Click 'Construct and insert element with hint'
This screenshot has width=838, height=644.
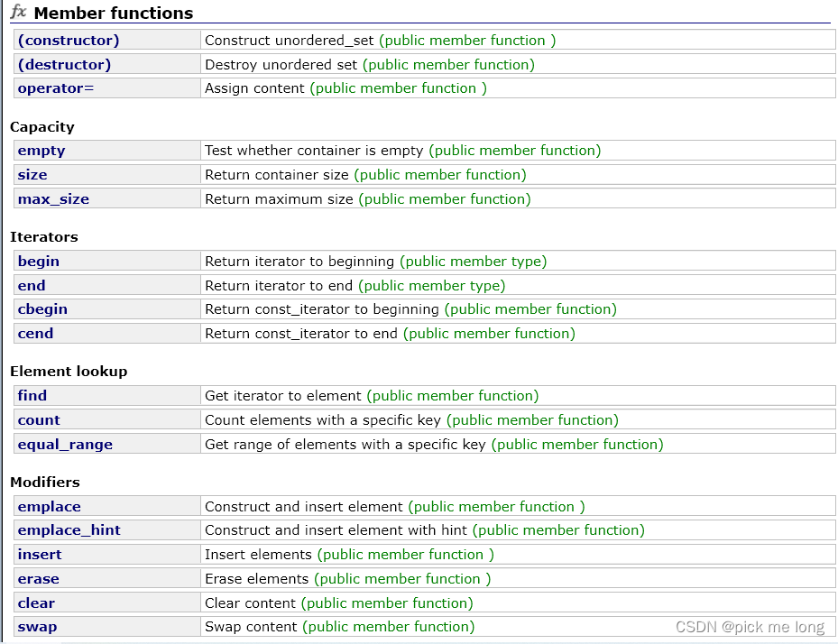(x=336, y=530)
